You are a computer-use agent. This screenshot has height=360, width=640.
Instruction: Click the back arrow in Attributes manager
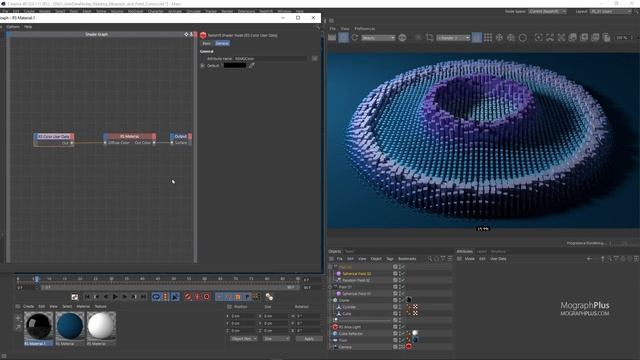point(589,259)
